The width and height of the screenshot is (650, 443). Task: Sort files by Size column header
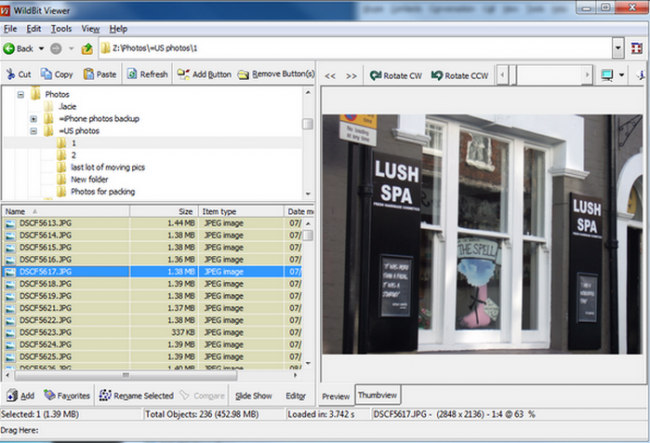[x=164, y=211]
